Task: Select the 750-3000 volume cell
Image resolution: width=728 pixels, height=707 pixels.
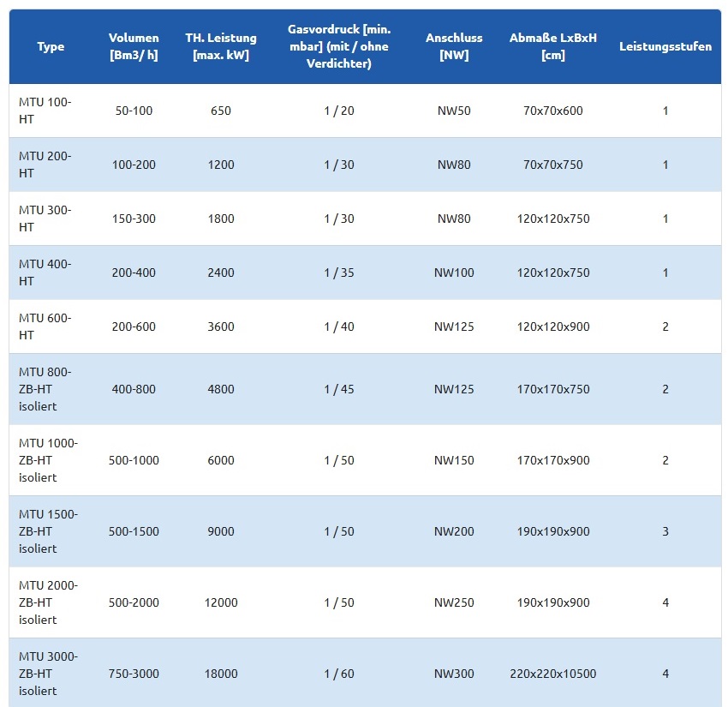Action: click(x=134, y=674)
